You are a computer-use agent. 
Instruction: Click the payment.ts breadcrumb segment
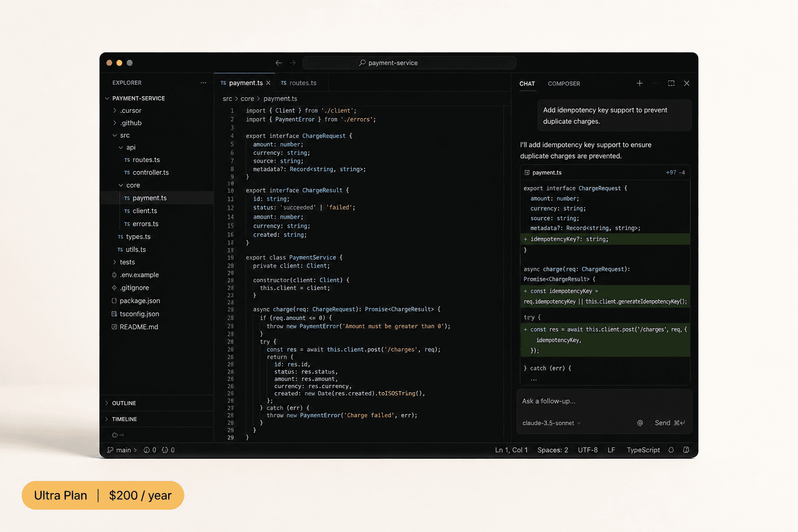(280, 99)
